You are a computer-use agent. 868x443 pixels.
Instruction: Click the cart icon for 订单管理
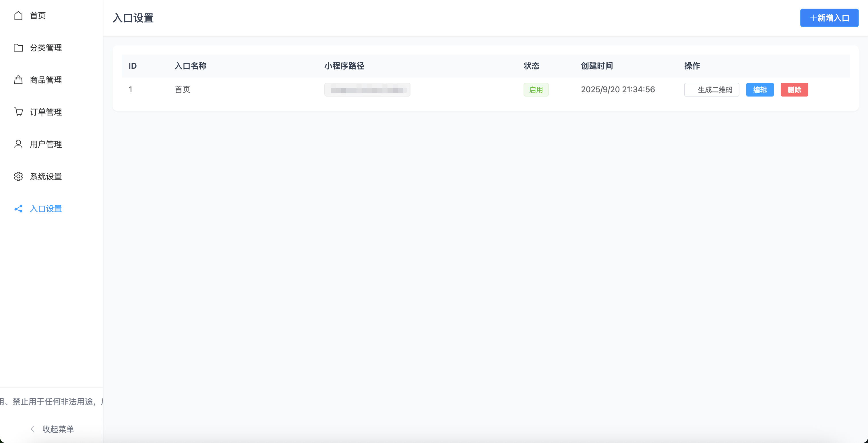point(18,112)
